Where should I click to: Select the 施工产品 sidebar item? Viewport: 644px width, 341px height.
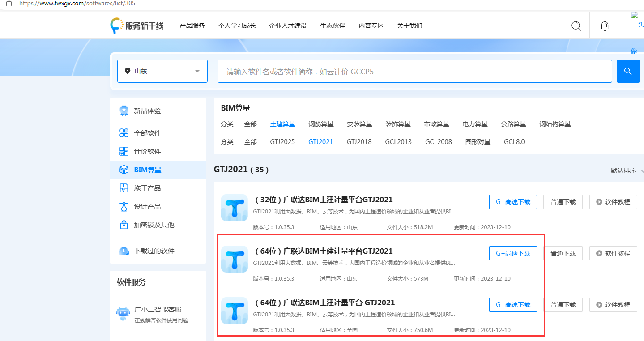click(x=158, y=188)
